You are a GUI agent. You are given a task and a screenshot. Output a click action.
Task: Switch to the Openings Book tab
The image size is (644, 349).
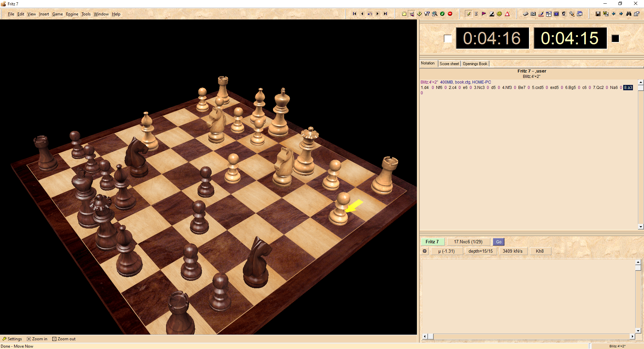point(475,64)
